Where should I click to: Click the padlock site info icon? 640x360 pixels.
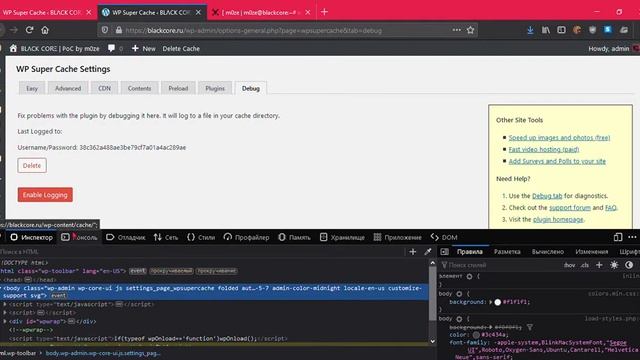point(119,30)
